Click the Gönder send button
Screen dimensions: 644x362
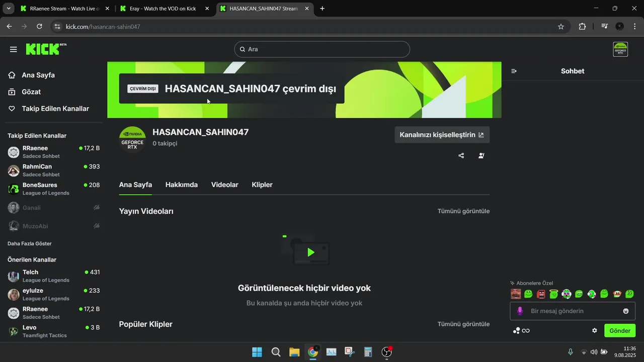pyautogui.click(x=620, y=331)
